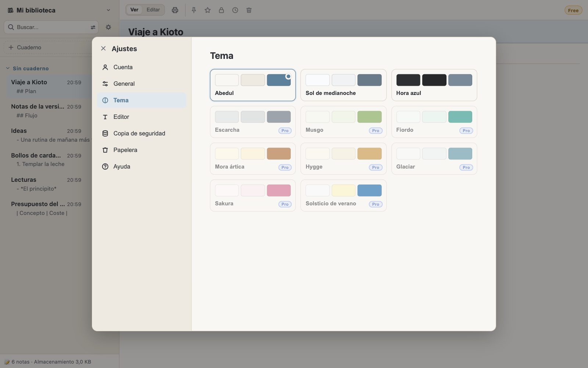The image size is (588, 368).
Task: Click the Free plan badge
Action: click(573, 10)
